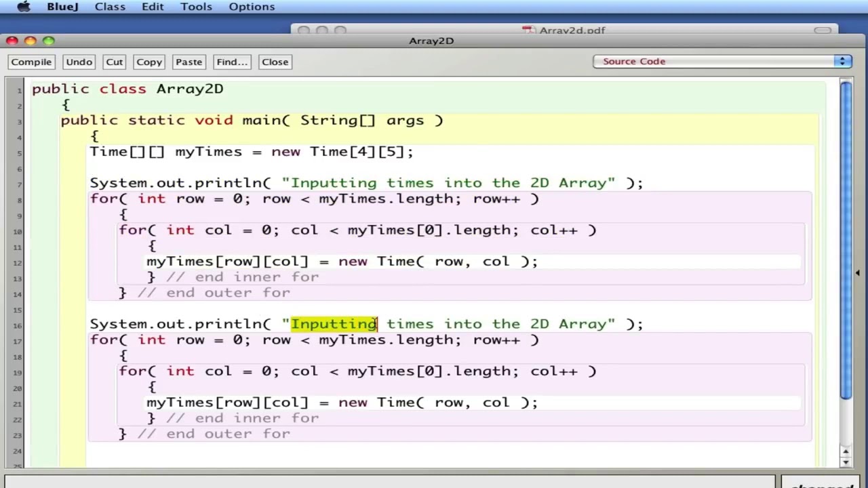Click the Undo button
868x488 pixels.
(x=79, y=62)
